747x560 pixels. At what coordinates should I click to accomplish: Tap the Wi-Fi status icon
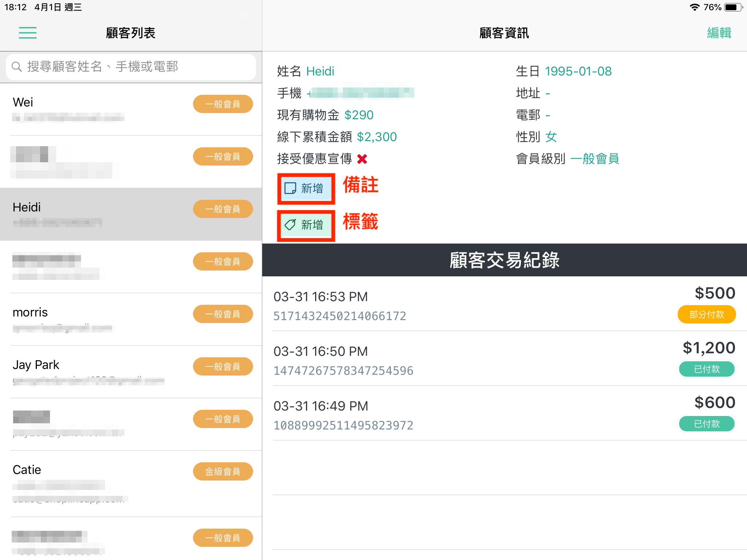click(x=694, y=7)
